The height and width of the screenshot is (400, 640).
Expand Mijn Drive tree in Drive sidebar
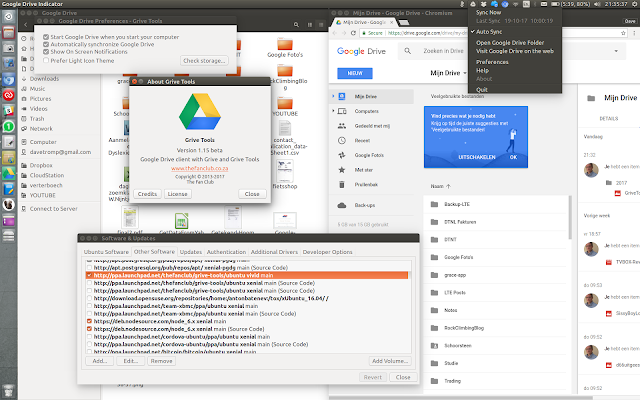(333, 96)
